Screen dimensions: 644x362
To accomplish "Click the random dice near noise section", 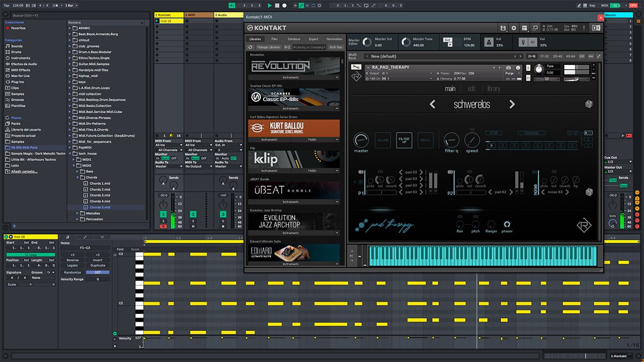I will point(589,191).
